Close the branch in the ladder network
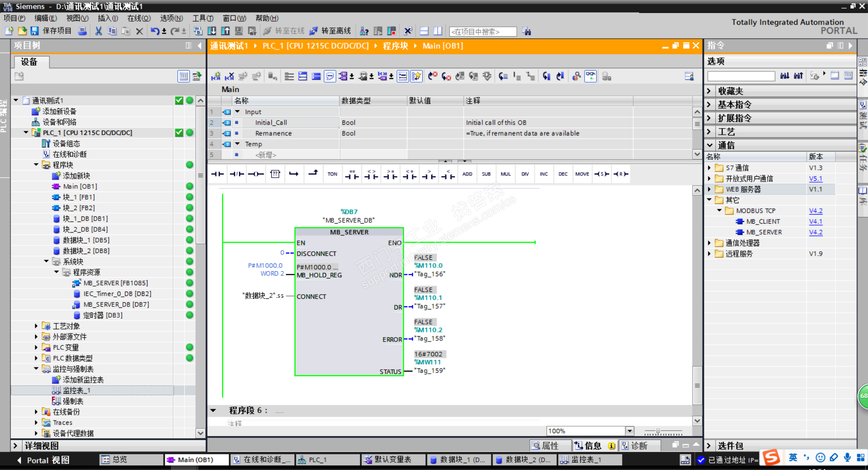This screenshot has width=868, height=470. 313,174
